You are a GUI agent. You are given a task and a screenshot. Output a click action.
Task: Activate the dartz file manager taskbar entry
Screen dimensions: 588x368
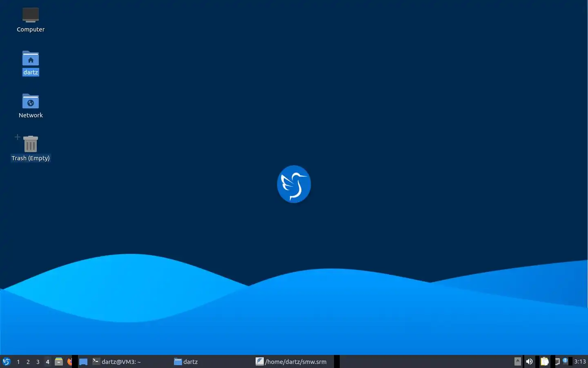[212, 361]
